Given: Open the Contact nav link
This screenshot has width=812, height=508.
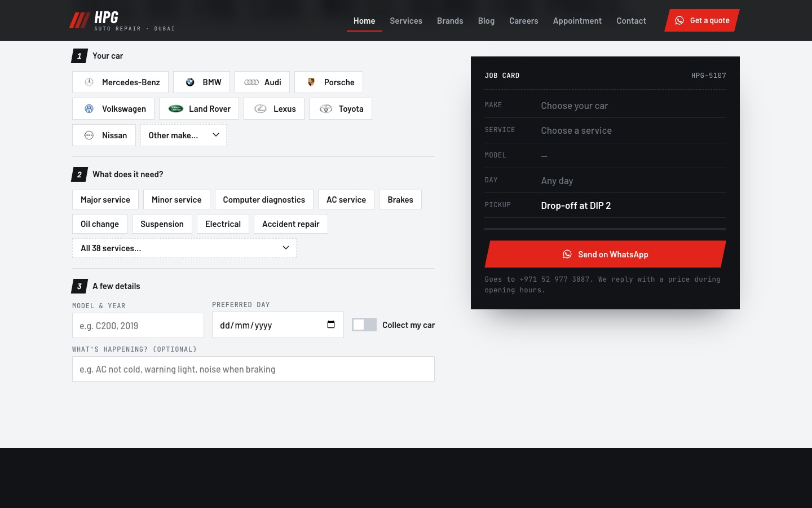Looking at the screenshot, I should click(631, 21).
